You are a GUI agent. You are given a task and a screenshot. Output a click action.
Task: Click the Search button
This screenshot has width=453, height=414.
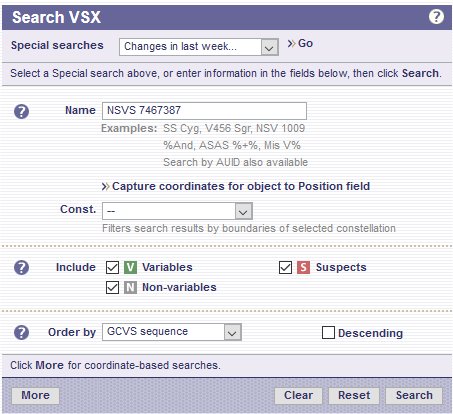click(414, 395)
